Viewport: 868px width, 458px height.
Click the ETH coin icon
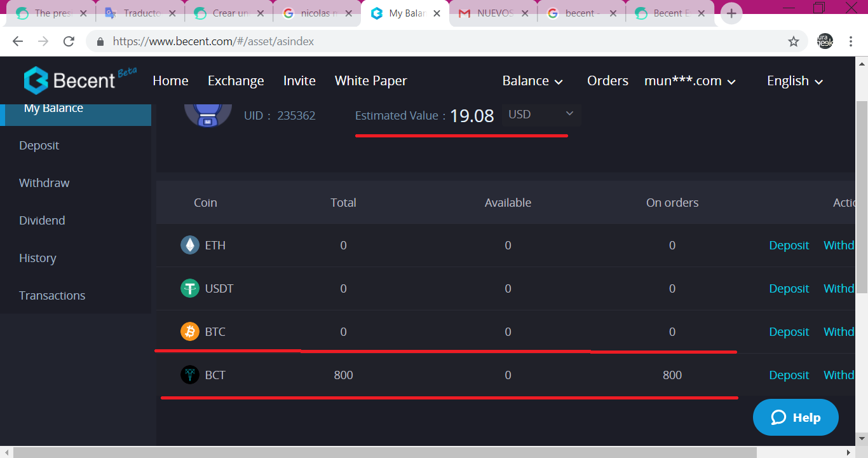pyautogui.click(x=190, y=246)
